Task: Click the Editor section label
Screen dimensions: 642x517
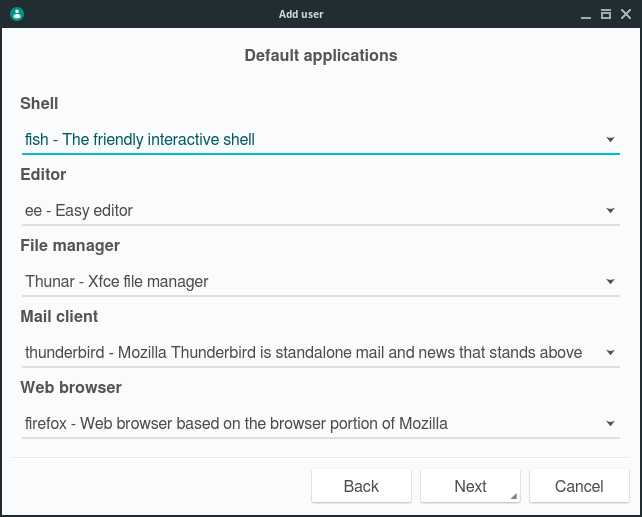Action: [43, 174]
